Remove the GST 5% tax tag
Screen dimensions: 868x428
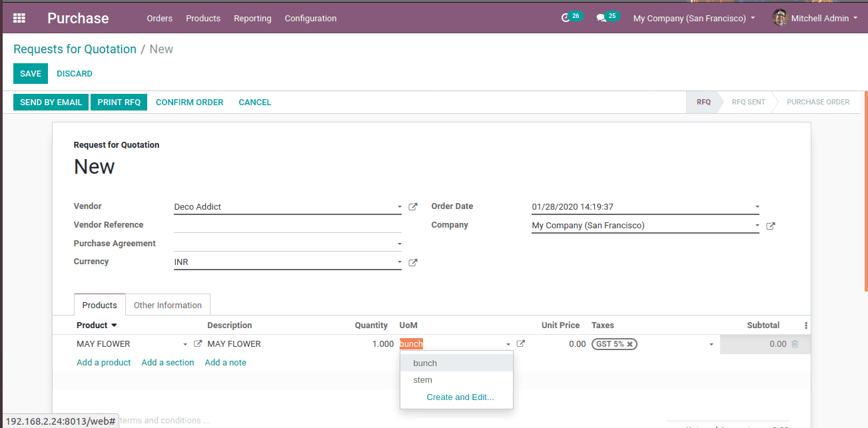tap(630, 344)
